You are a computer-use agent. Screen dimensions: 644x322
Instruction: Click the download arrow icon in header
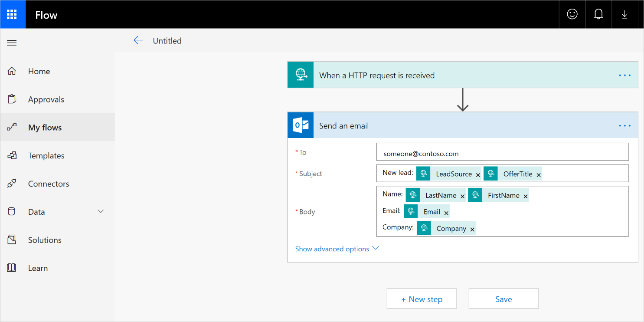point(624,14)
